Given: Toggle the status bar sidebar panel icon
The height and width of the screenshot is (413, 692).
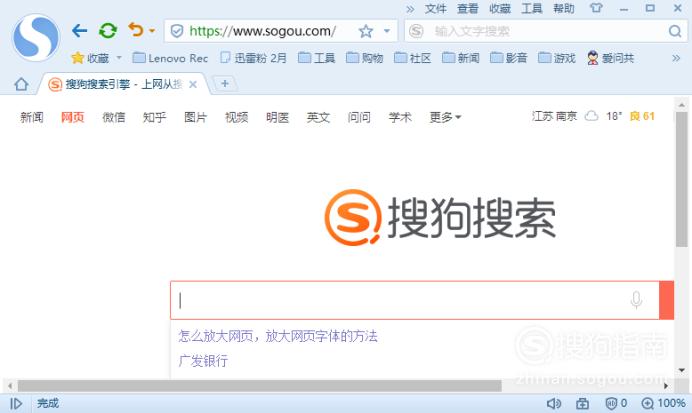Looking at the screenshot, I should tap(16, 403).
